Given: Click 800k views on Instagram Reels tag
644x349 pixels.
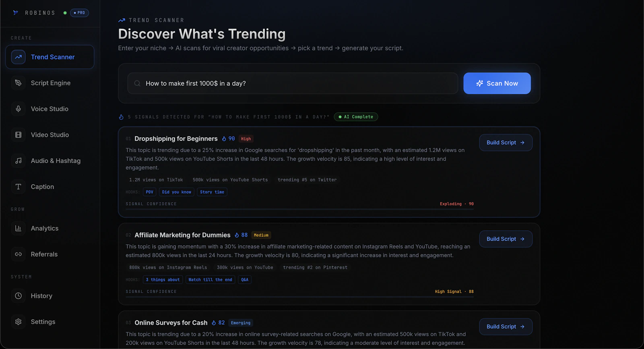Looking at the screenshot, I should [x=168, y=268].
